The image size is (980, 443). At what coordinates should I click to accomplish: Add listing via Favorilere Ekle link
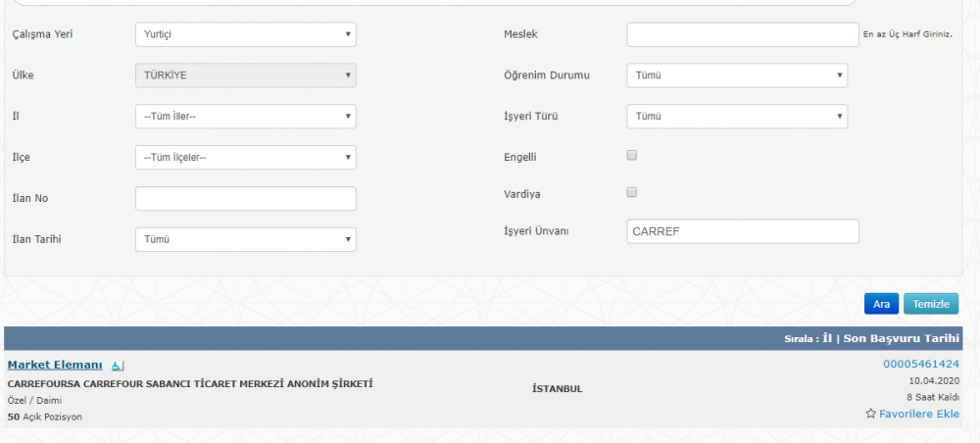click(918, 414)
